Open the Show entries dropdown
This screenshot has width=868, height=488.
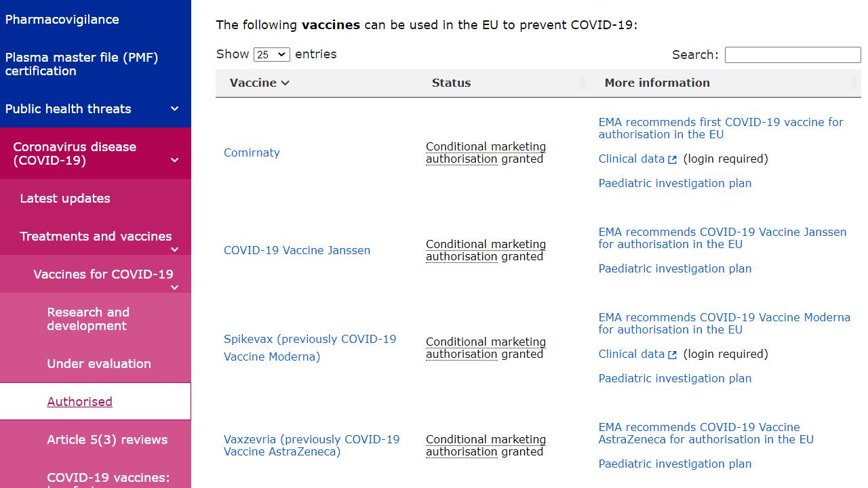[271, 55]
